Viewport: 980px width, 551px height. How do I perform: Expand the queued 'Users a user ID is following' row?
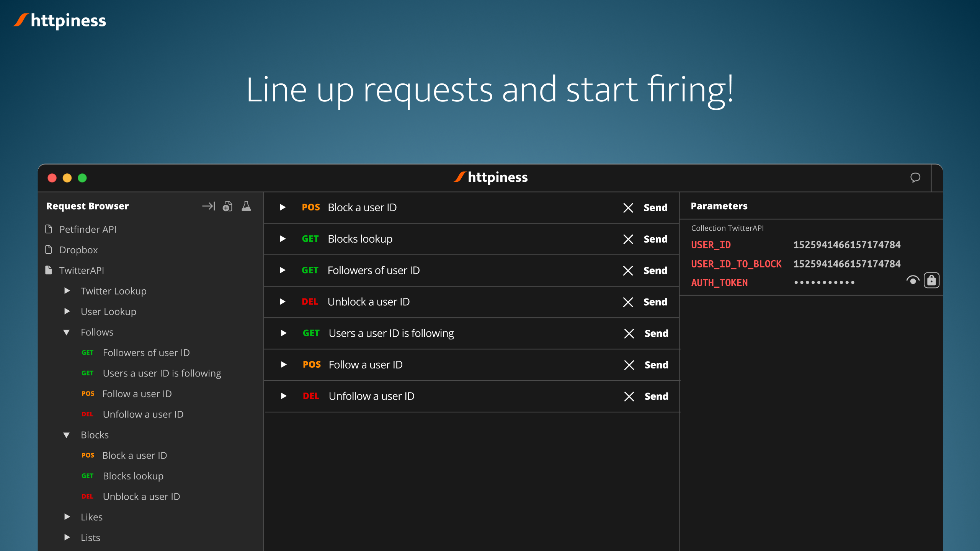pyautogui.click(x=283, y=333)
